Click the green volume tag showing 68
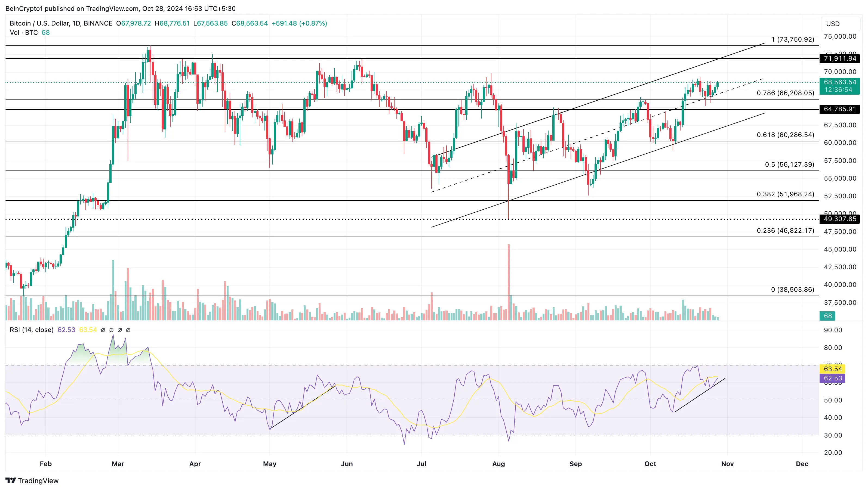Viewport: 868px width, 490px height. pos(827,316)
